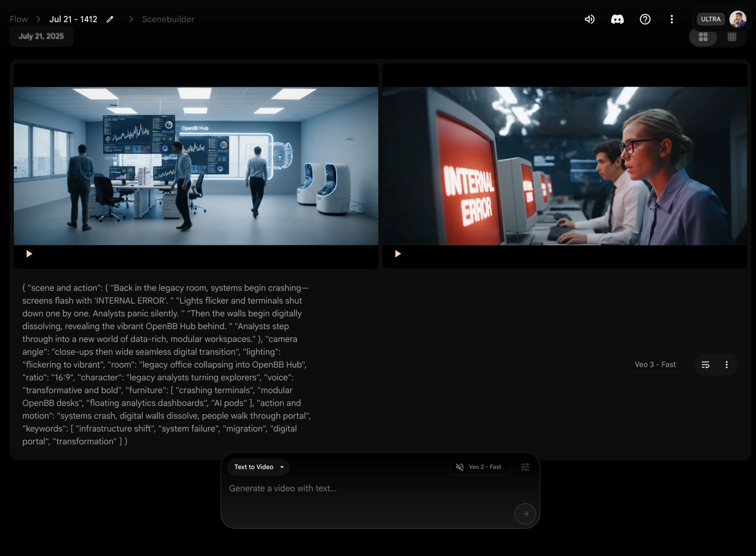Open three-dot menu next to prompt
Image resolution: width=756 pixels, height=556 pixels.
point(726,364)
